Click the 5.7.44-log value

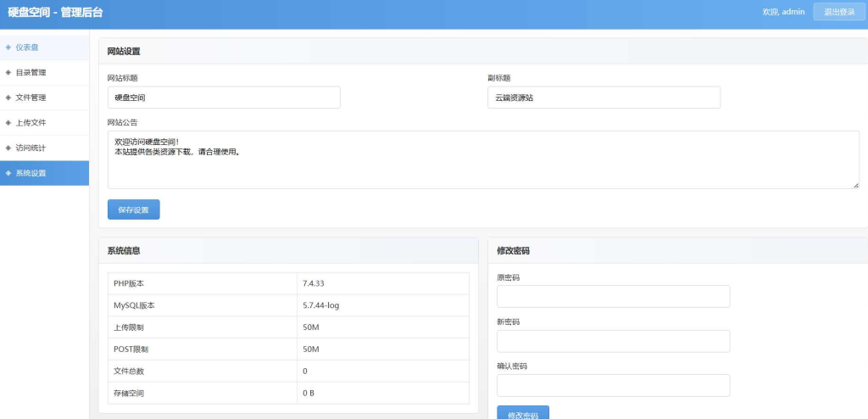pos(321,305)
